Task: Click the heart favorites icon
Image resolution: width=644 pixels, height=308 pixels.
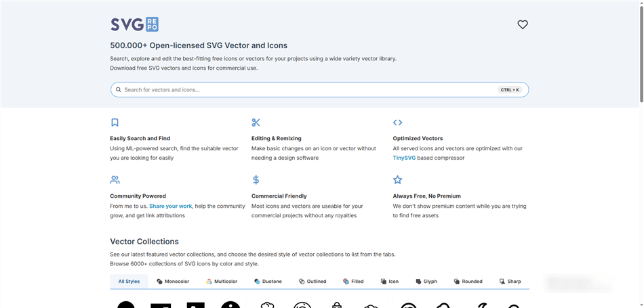Action: coord(522,24)
